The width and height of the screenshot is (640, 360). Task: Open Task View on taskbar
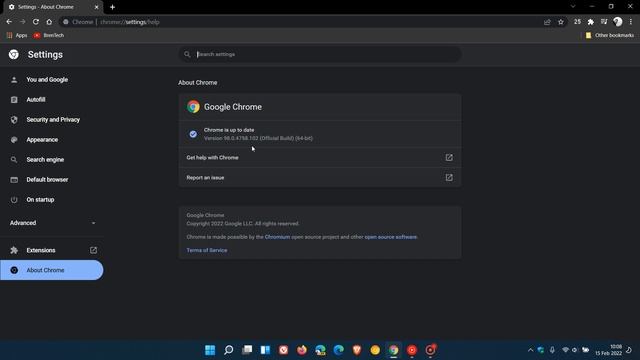coord(247,350)
